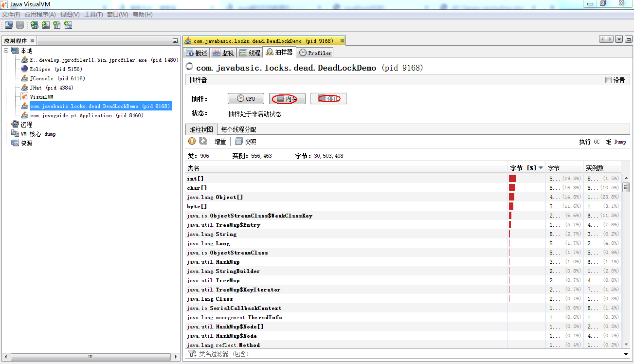Open the 应用程序(A) menu
This screenshot has width=634, height=364.
(x=40, y=15)
